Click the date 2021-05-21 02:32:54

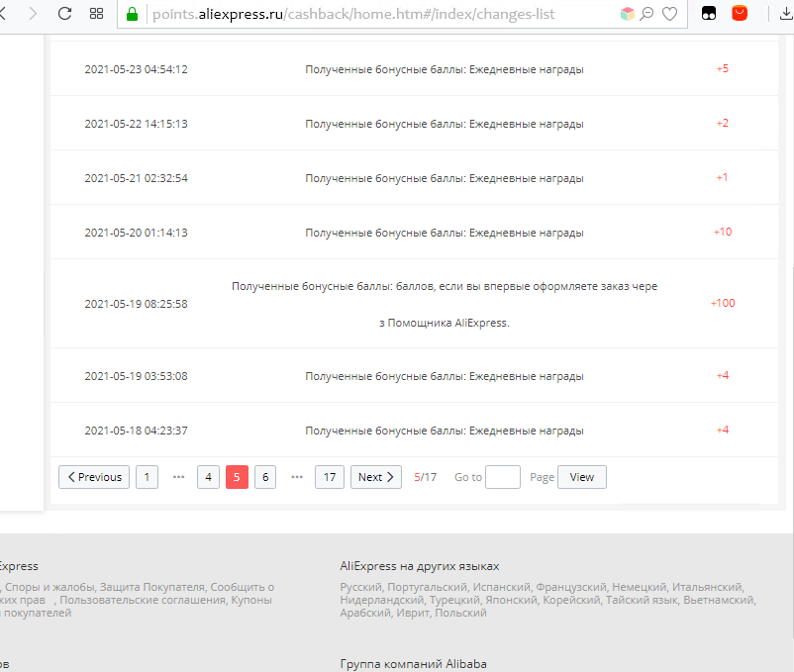137,178
